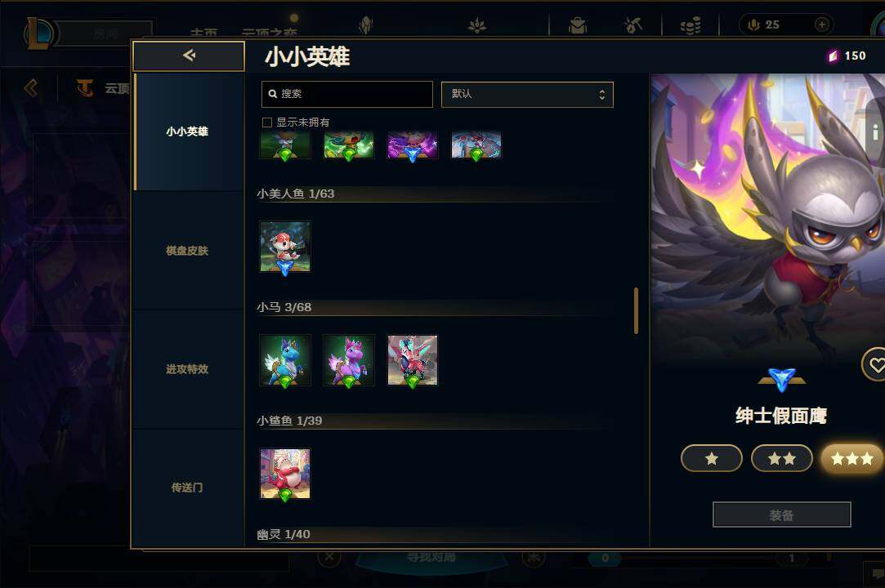Screen dimensions: 885x588
Task: Select the two-star tier button
Action: 782,458
